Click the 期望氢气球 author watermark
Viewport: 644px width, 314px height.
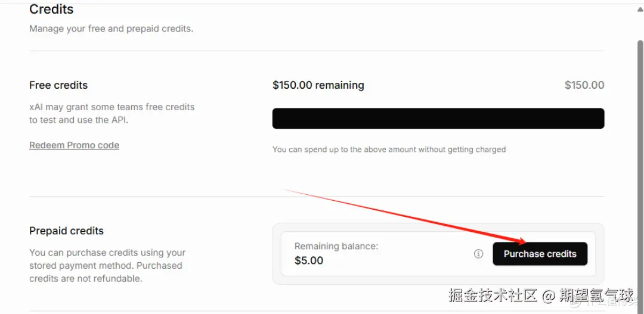click(596, 295)
